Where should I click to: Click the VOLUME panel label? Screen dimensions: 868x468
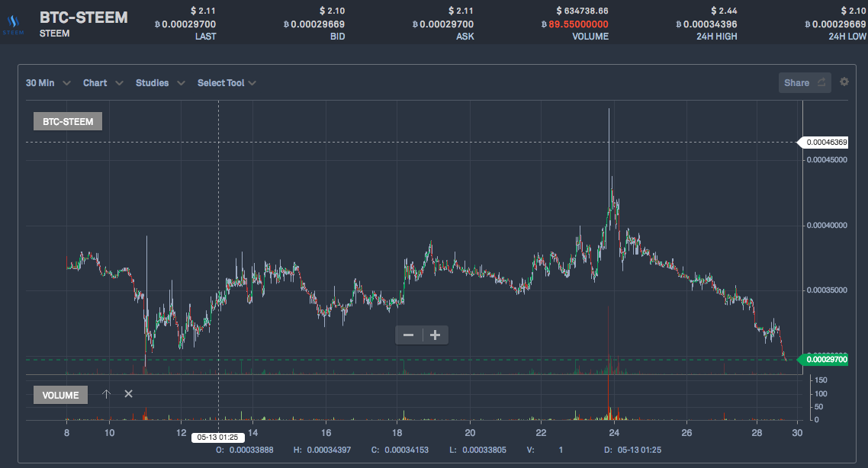(x=60, y=395)
